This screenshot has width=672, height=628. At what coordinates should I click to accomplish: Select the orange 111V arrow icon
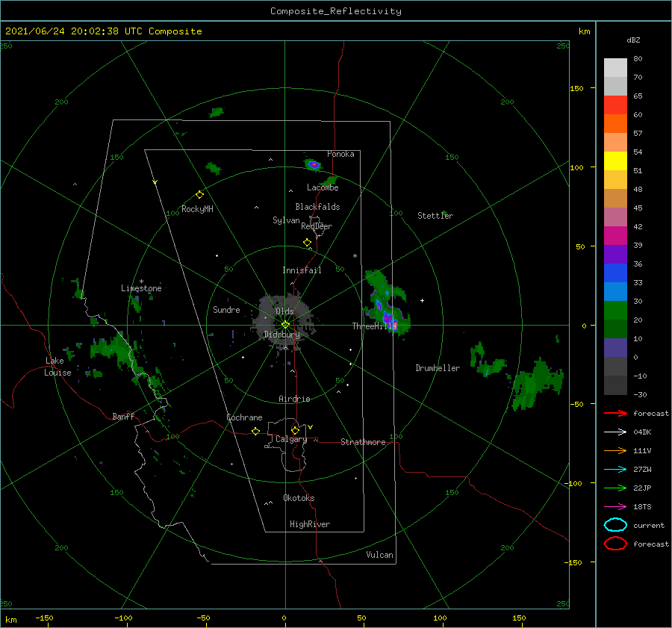click(x=615, y=450)
